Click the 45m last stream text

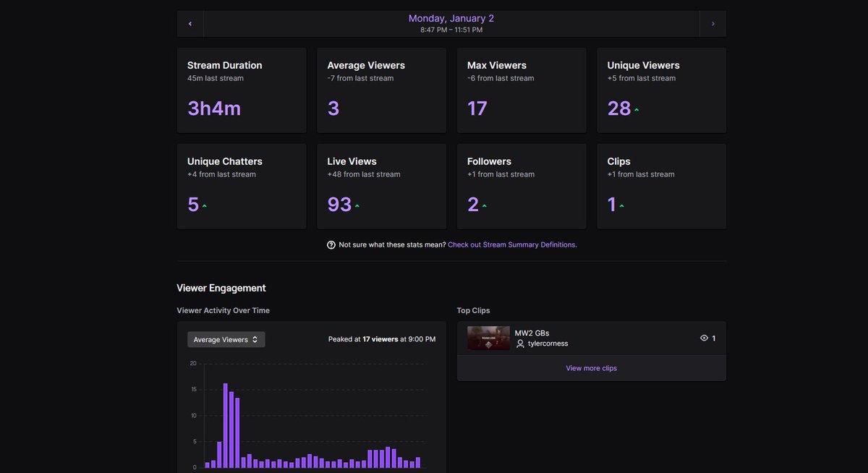click(x=216, y=78)
